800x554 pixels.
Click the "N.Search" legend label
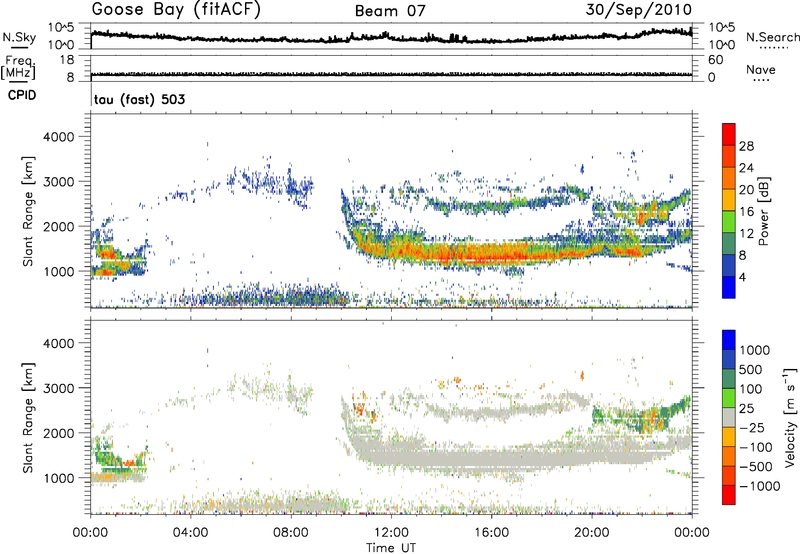click(x=772, y=37)
